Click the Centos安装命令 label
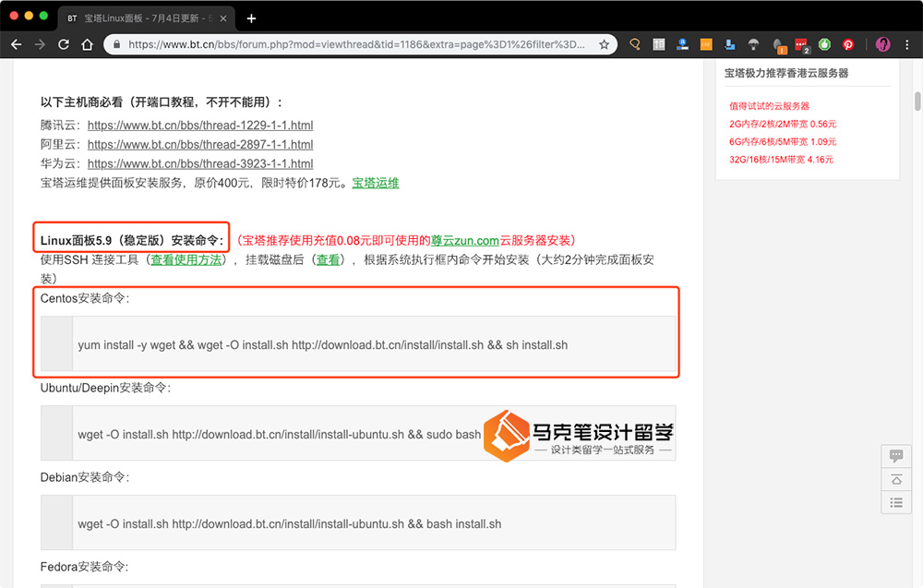 (x=85, y=298)
